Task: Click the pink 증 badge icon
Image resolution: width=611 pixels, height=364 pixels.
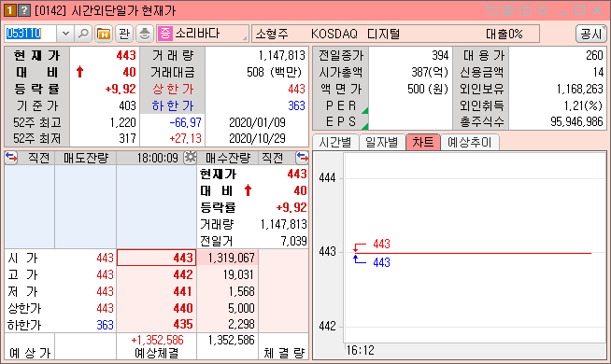Action: (x=164, y=34)
